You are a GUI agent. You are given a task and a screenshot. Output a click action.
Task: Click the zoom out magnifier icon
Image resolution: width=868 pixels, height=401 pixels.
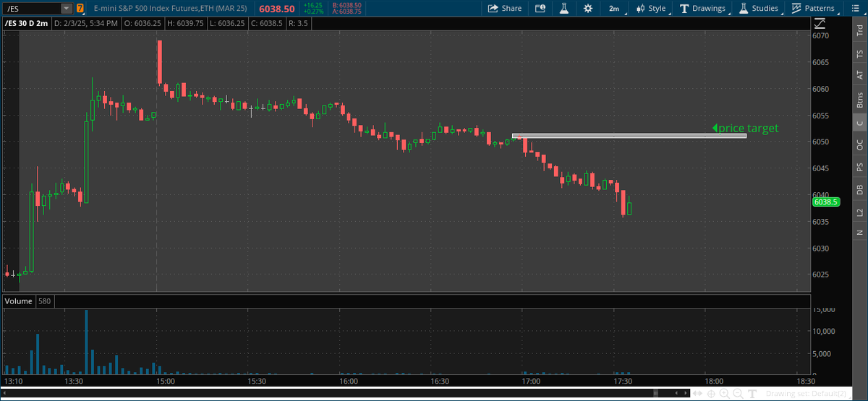point(738,394)
